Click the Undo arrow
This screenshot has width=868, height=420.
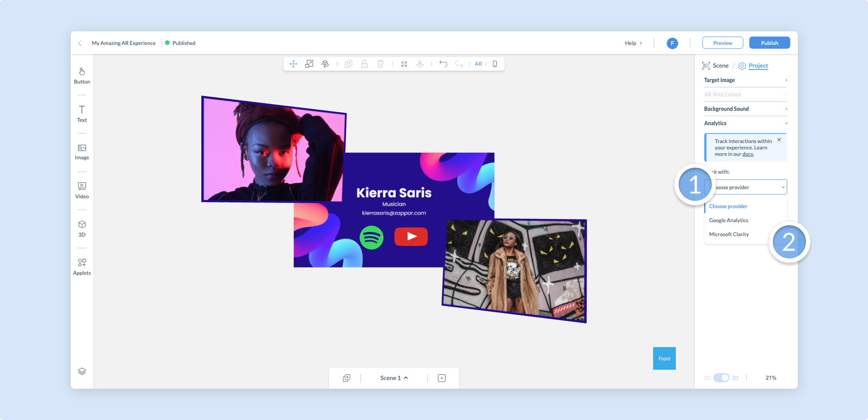point(443,64)
